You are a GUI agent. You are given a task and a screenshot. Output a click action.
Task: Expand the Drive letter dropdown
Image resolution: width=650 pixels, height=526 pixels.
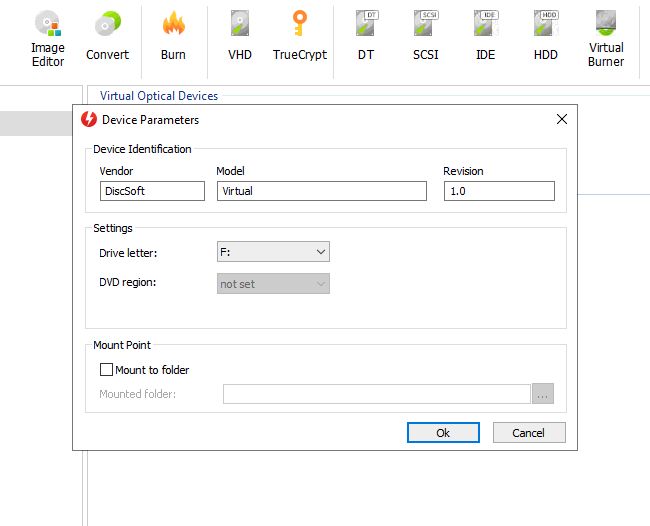(273, 252)
